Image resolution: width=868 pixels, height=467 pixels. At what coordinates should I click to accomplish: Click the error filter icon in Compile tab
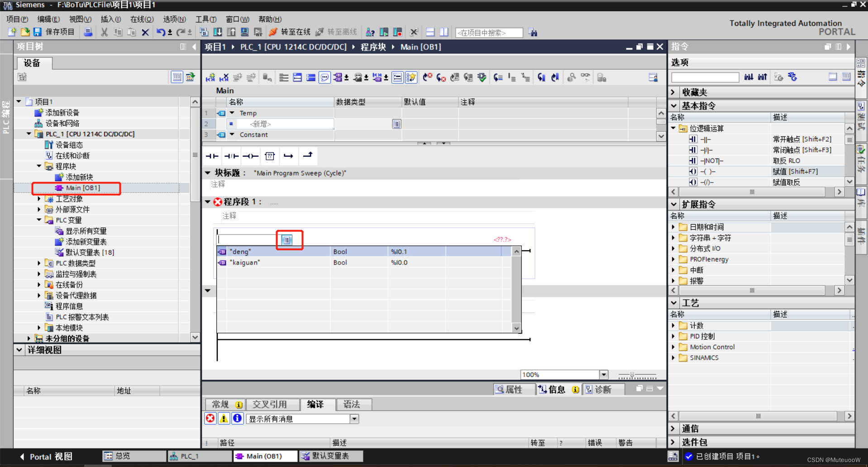(x=210, y=419)
